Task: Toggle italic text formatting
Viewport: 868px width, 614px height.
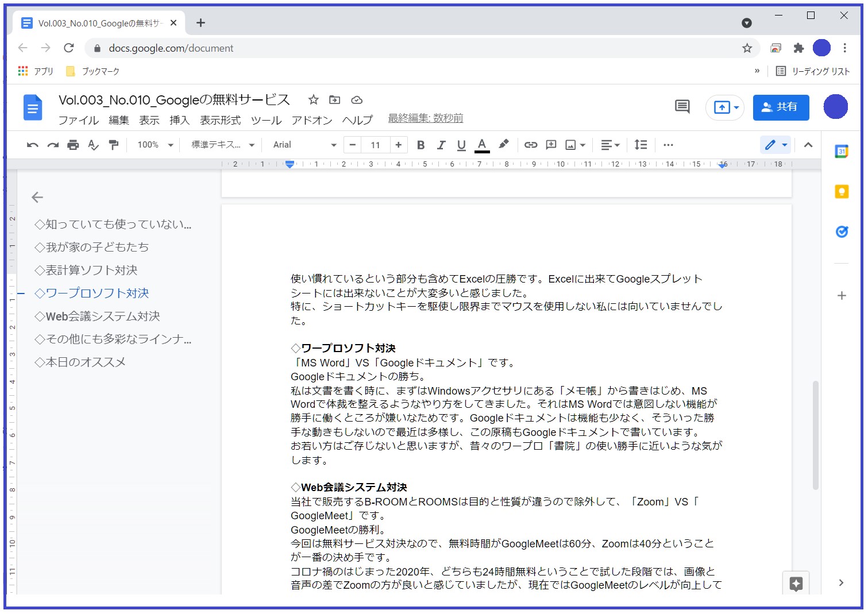Action: pos(441,145)
